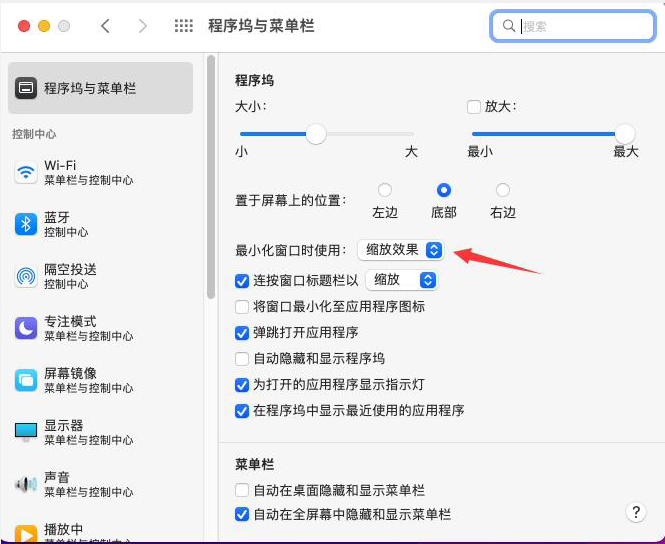The height and width of the screenshot is (544, 665).
Task: Click the 最大 label under magnification slider
Action: [x=626, y=152]
